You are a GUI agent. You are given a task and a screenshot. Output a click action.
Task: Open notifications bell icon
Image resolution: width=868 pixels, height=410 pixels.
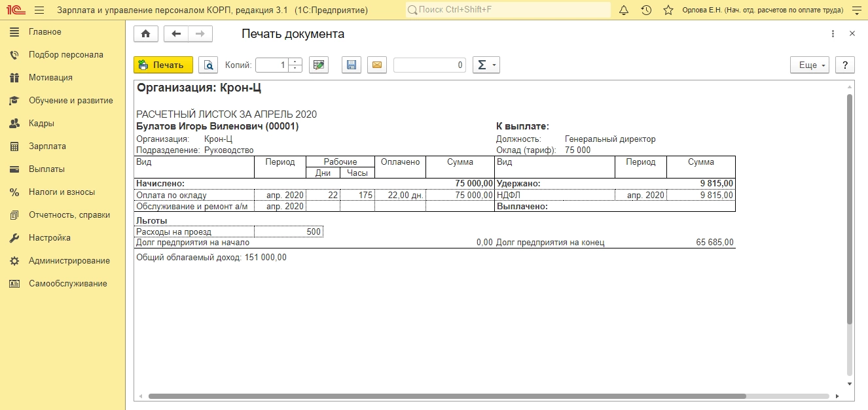pyautogui.click(x=624, y=10)
